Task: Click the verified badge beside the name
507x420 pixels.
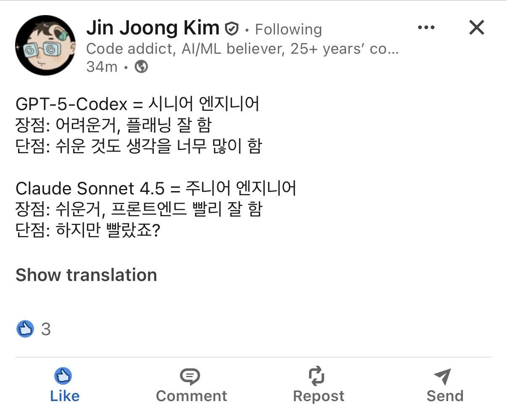Action: pos(232,29)
